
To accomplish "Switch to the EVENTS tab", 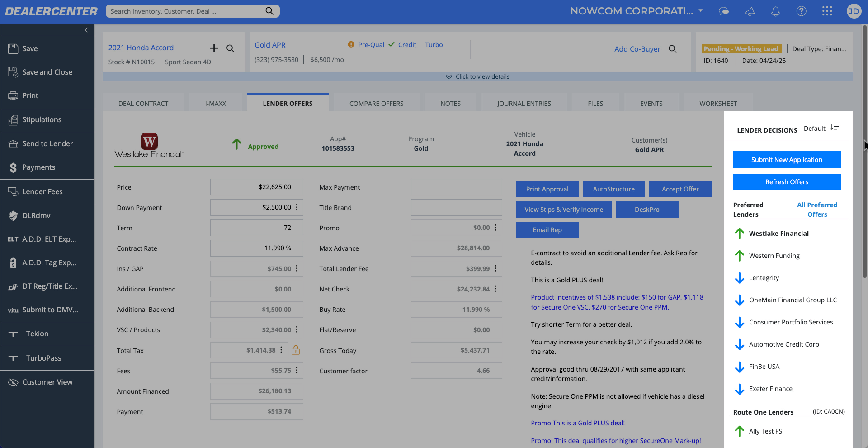I will [651, 103].
